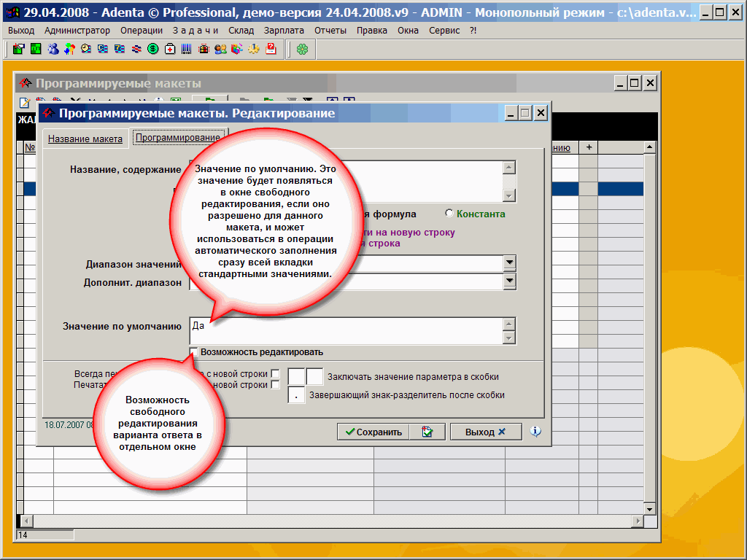Click the barcode toolbar icon
Image resolution: width=747 pixels, height=560 pixels.
tap(187, 49)
